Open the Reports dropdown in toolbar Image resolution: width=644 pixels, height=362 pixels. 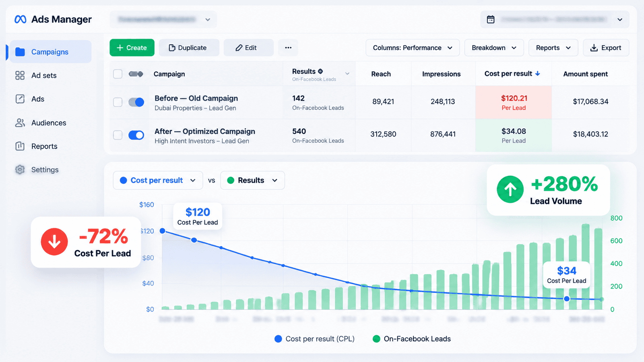[553, 47]
